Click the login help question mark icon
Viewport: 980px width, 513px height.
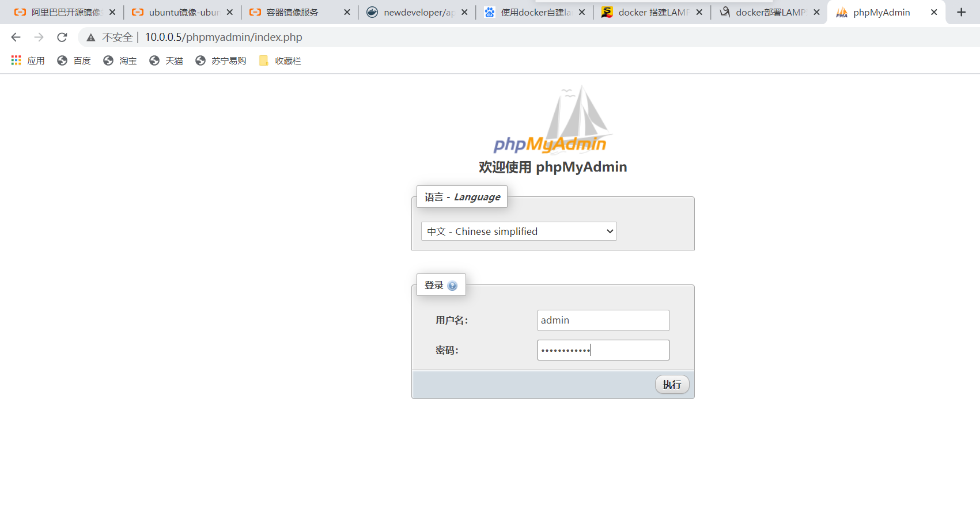point(452,286)
